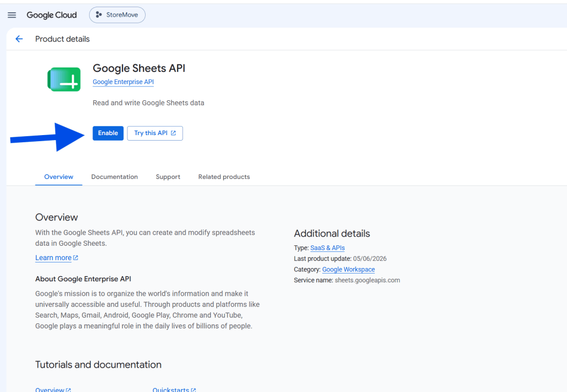Screen dimensions: 567x392
Task: Click the back arrow beside Product details
Action: (x=19, y=39)
